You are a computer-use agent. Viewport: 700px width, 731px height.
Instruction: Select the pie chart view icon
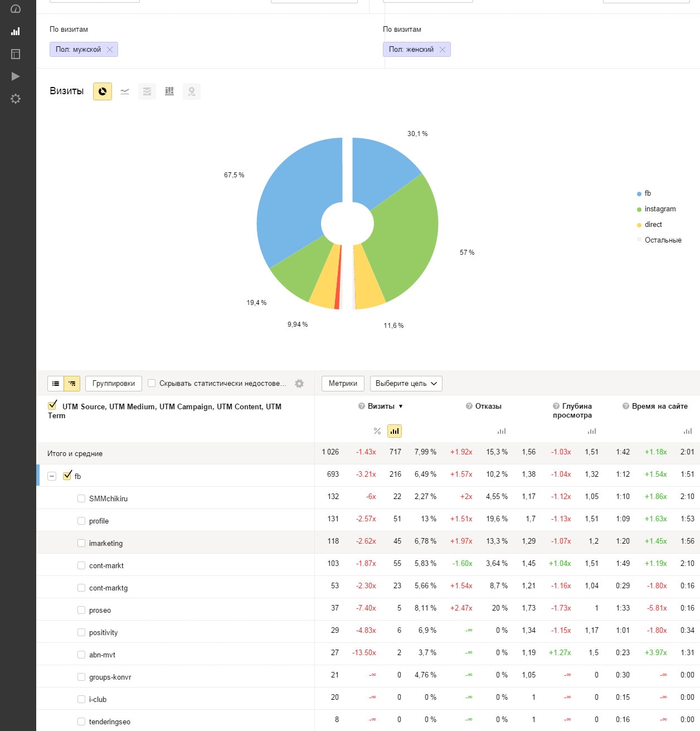tap(103, 91)
